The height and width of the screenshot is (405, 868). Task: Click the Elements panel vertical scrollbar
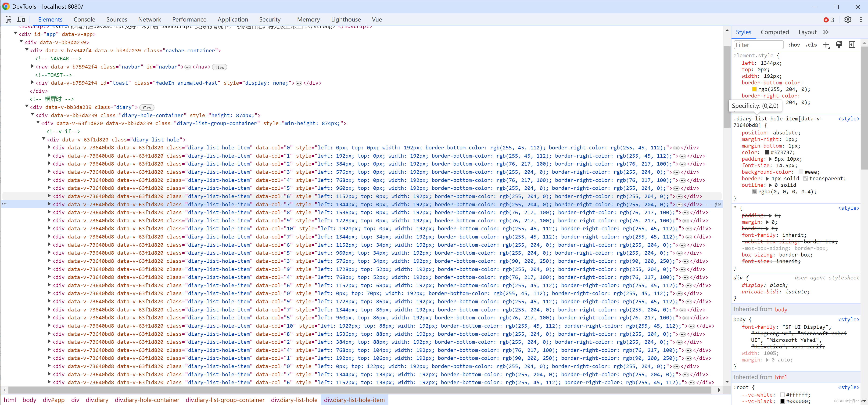pyautogui.click(x=727, y=87)
